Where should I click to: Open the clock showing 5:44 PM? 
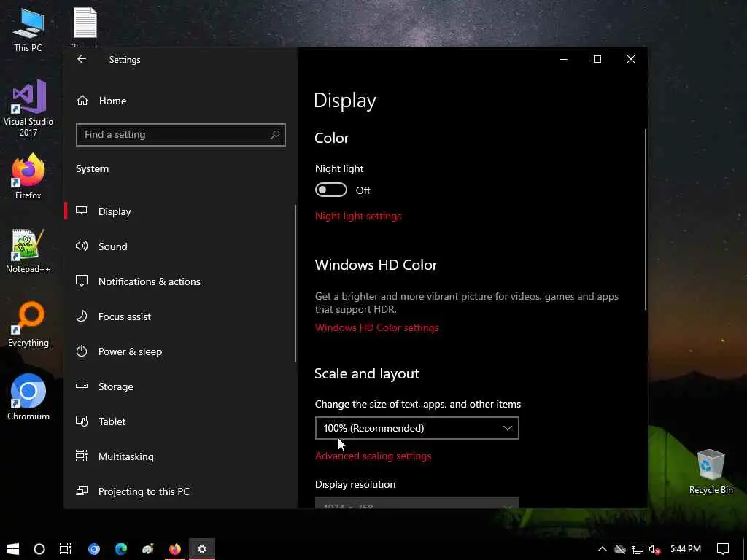pos(686,549)
